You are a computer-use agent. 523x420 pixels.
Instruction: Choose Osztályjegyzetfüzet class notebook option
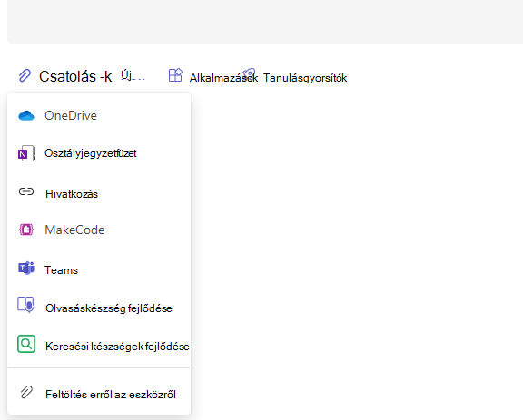click(99, 153)
